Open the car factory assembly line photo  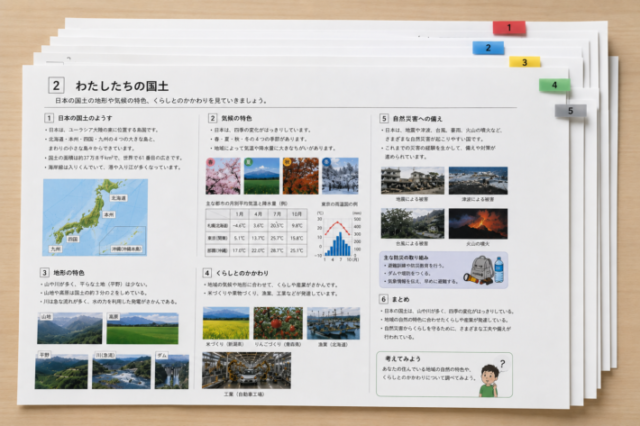click(247, 370)
